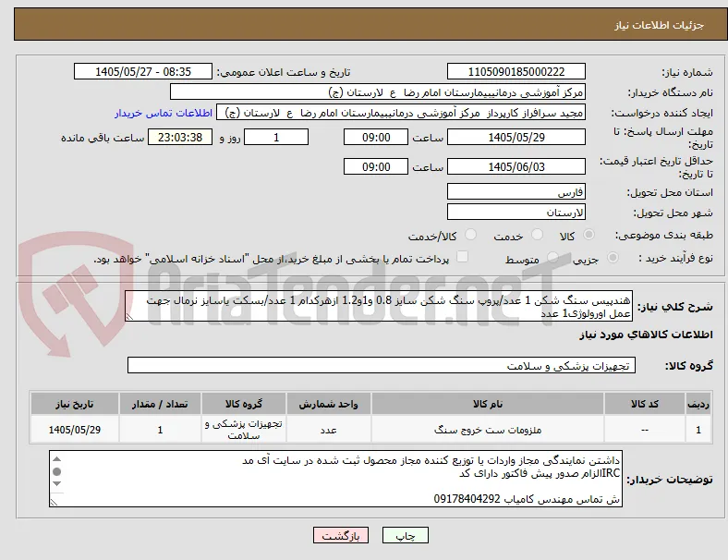Click the تاریخ نیاز column header
The width and height of the screenshot is (728, 560).
tap(74, 404)
